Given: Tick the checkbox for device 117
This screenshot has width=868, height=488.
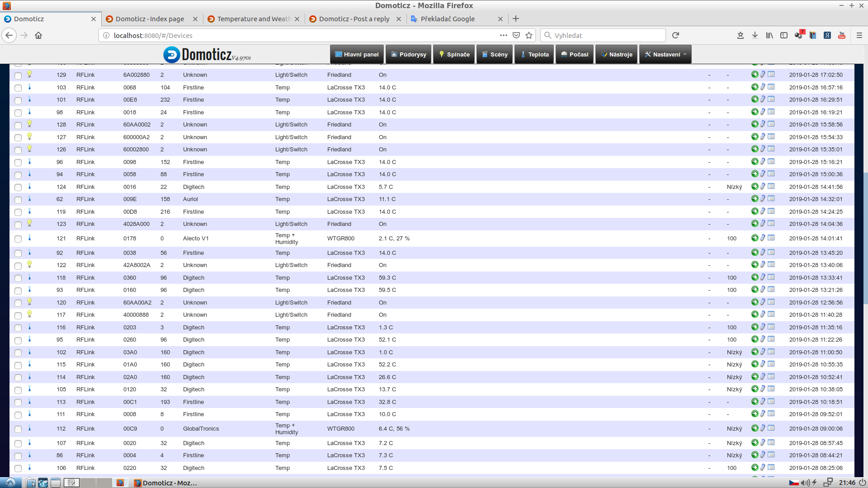Looking at the screenshot, I should coord(18,315).
